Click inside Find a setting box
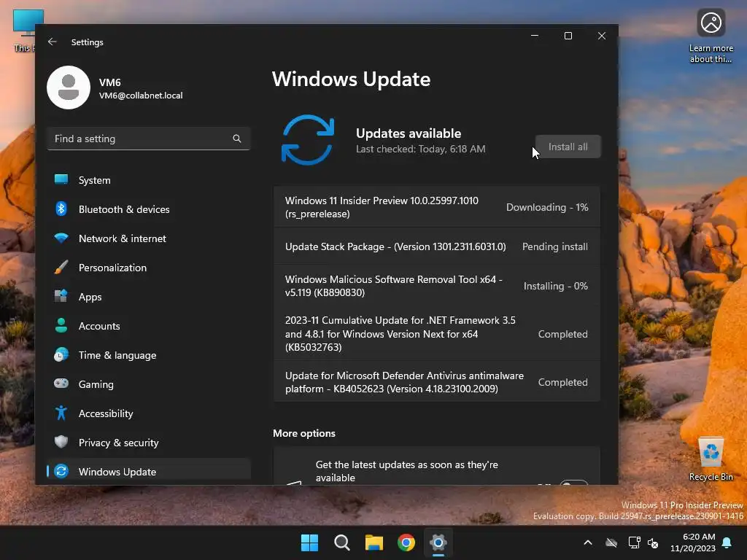This screenshot has width=747, height=560. (149, 139)
